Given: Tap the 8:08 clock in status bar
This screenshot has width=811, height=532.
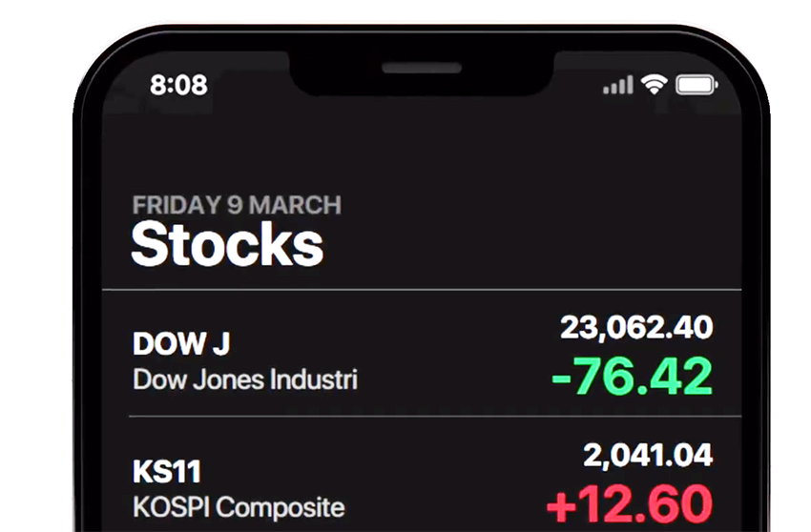Looking at the screenshot, I should 178,85.
